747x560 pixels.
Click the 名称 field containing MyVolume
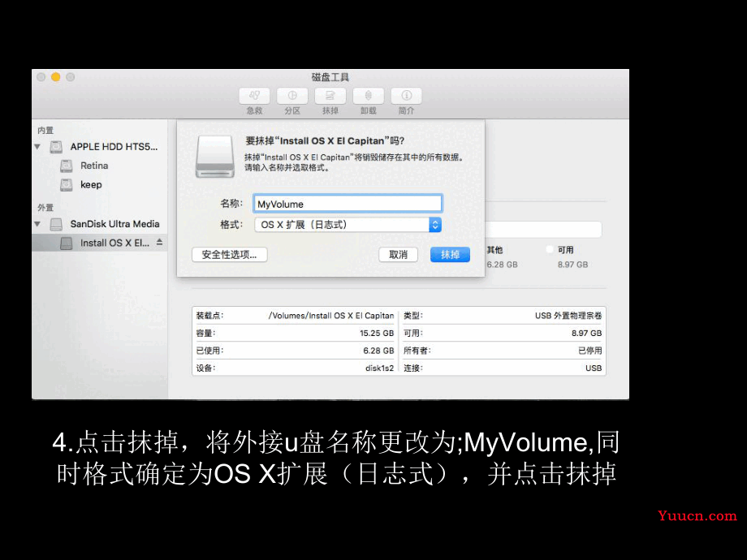coord(348,204)
